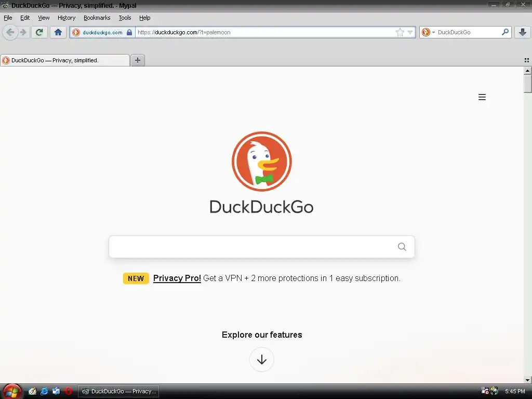Click the red Opera quick launch icon
The image size is (532, 399).
[x=68, y=391]
